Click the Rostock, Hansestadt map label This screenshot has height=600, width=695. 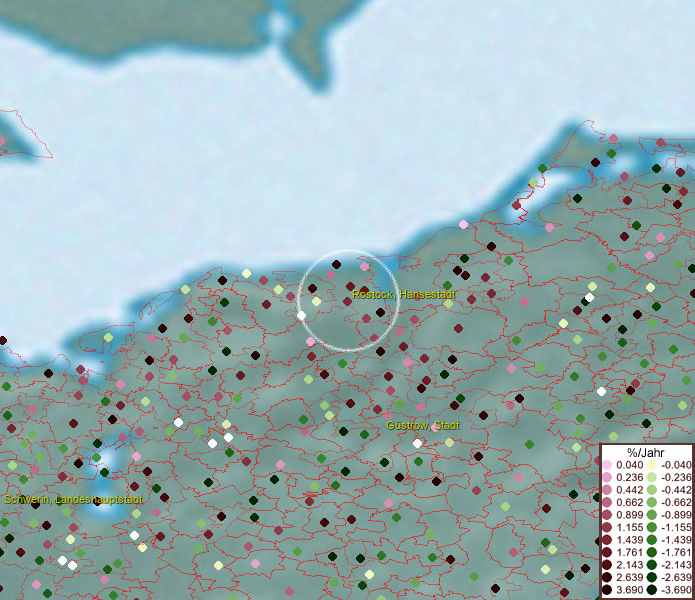point(404,294)
